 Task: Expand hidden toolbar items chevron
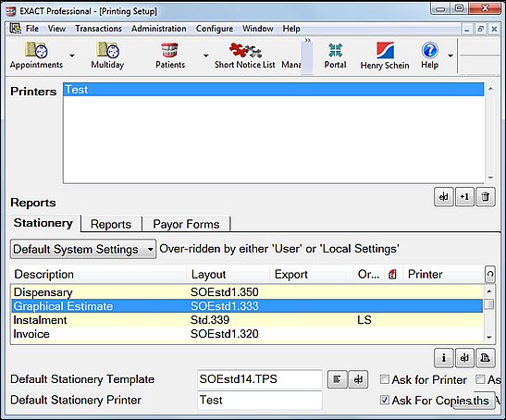tap(307, 41)
